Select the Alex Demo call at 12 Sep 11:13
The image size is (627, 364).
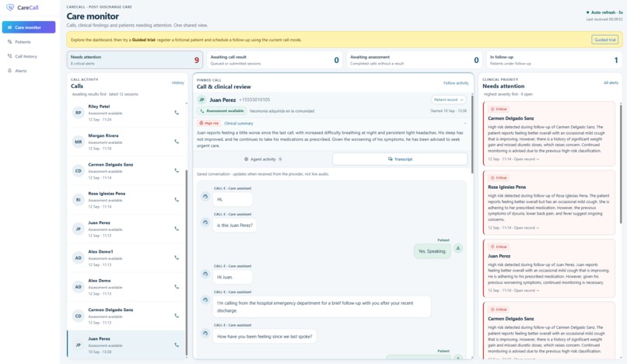[127, 287]
